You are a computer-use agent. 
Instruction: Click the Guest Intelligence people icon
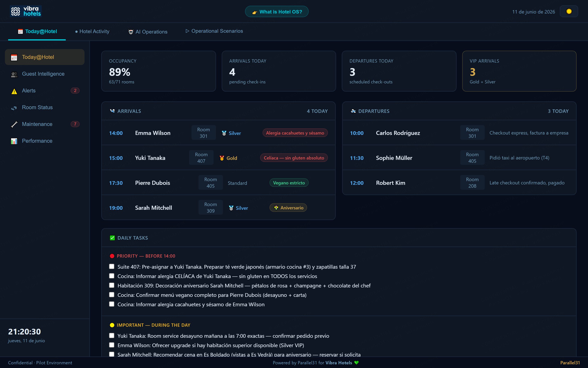coord(14,74)
